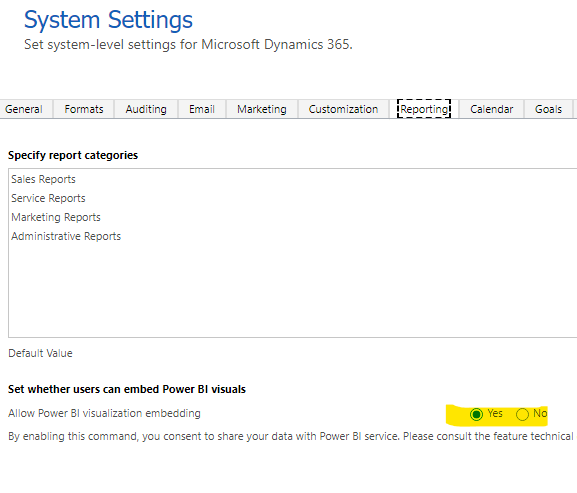Open the Goals tab
577x493 pixels.
pos(548,109)
